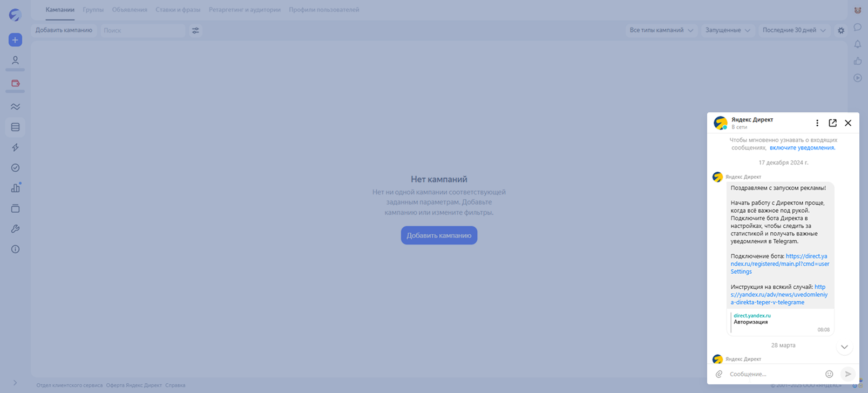Jump to latest chat message with the down arrow
This screenshot has width=868, height=393.
tap(844, 347)
